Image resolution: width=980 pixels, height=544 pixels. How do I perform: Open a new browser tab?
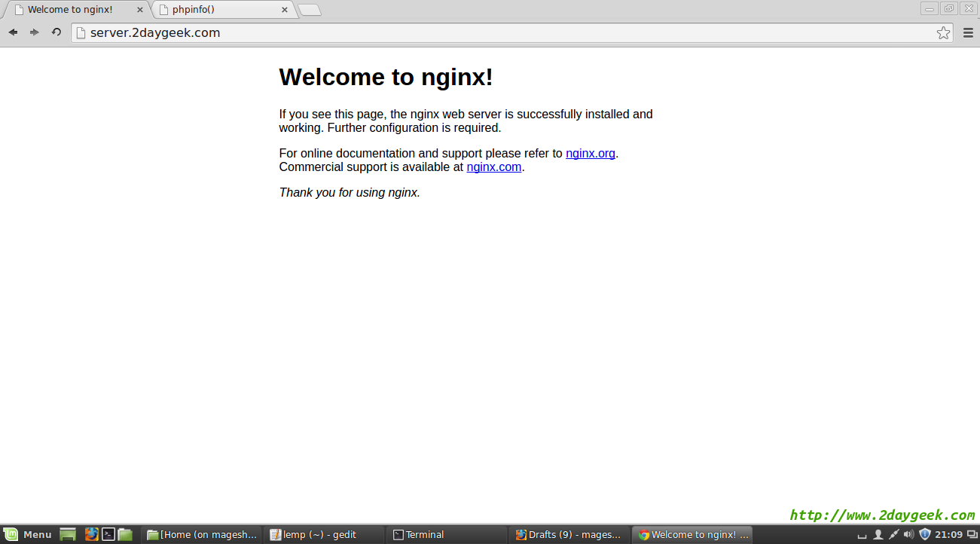coord(310,11)
